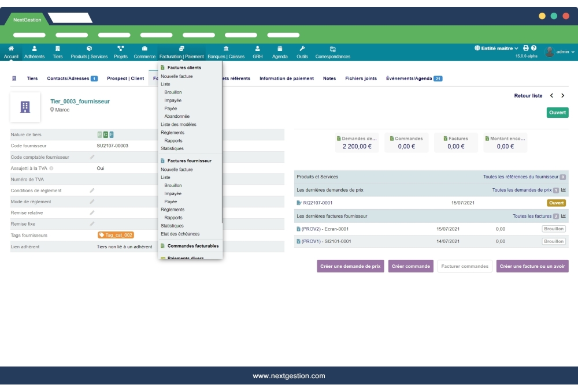Choose Etat des échéances menu entry
The width and height of the screenshot is (578, 392).
tap(180, 234)
